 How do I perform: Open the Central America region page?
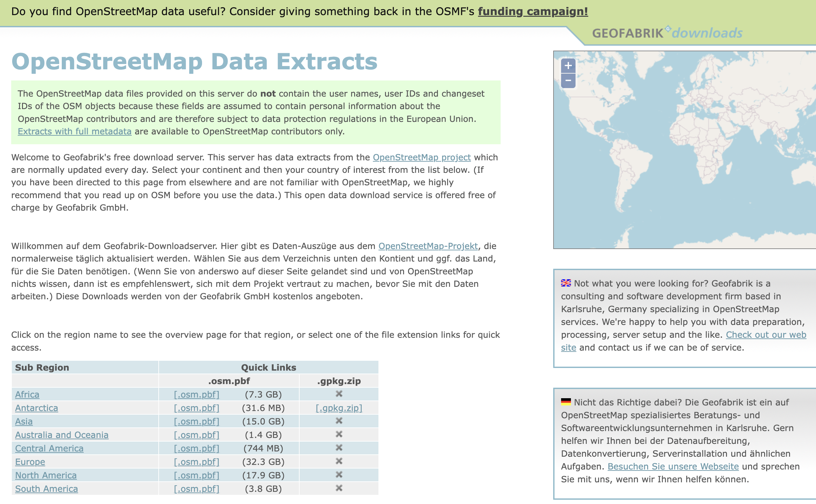click(49, 448)
